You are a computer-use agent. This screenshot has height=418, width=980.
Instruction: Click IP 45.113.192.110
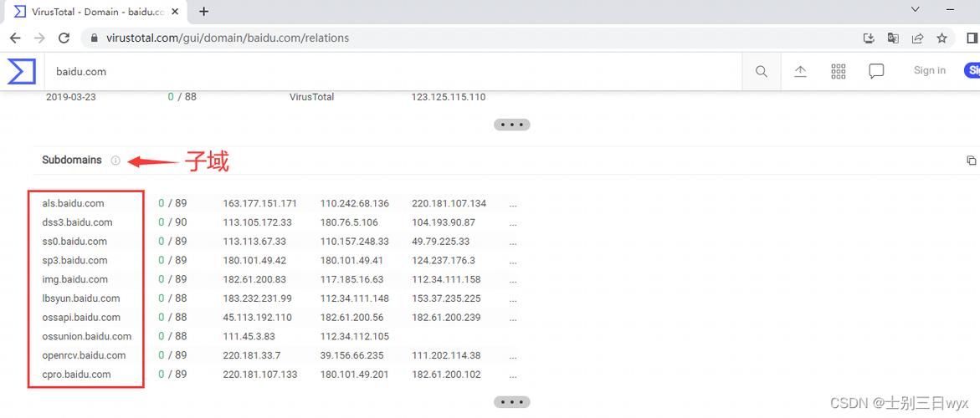tap(258, 318)
